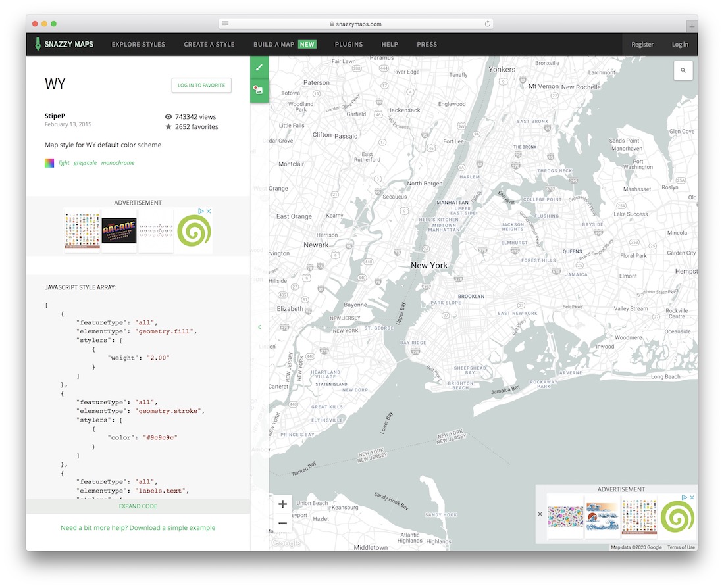This screenshot has height=588, width=724.
Task: Open the Press page
Action: coord(427,44)
